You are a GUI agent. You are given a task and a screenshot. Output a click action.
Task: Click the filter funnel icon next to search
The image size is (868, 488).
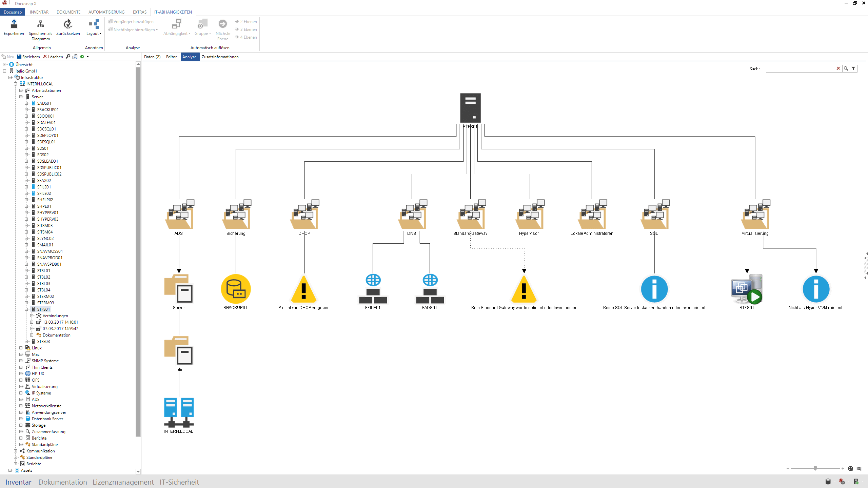point(853,68)
